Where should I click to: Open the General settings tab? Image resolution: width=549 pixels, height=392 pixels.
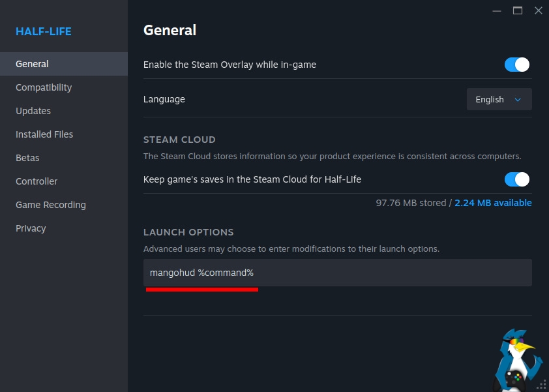pos(33,64)
